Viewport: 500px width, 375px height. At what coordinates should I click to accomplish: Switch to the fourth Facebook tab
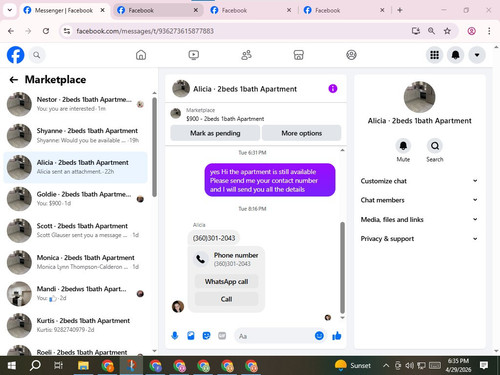coord(344,10)
